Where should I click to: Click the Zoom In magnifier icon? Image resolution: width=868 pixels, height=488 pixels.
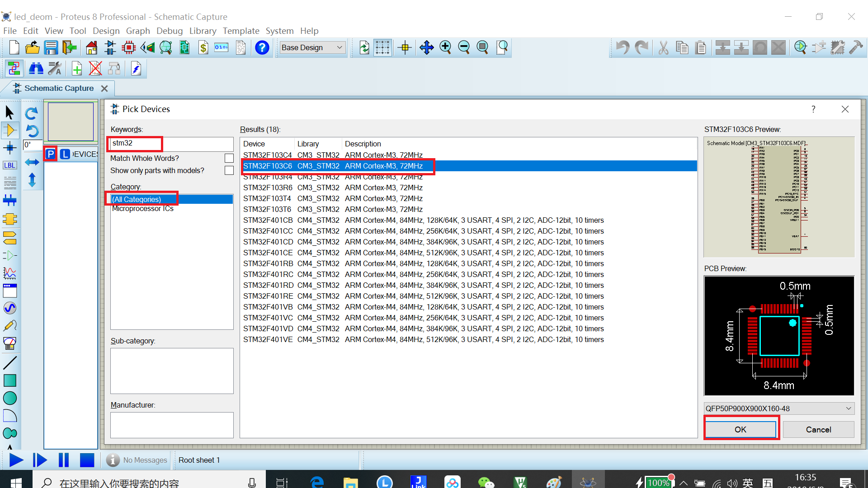(445, 47)
